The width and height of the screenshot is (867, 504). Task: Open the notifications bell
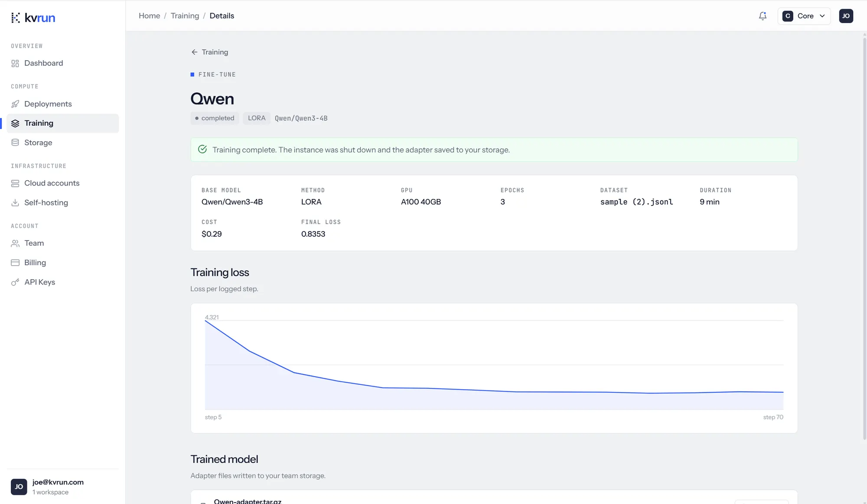click(x=763, y=16)
